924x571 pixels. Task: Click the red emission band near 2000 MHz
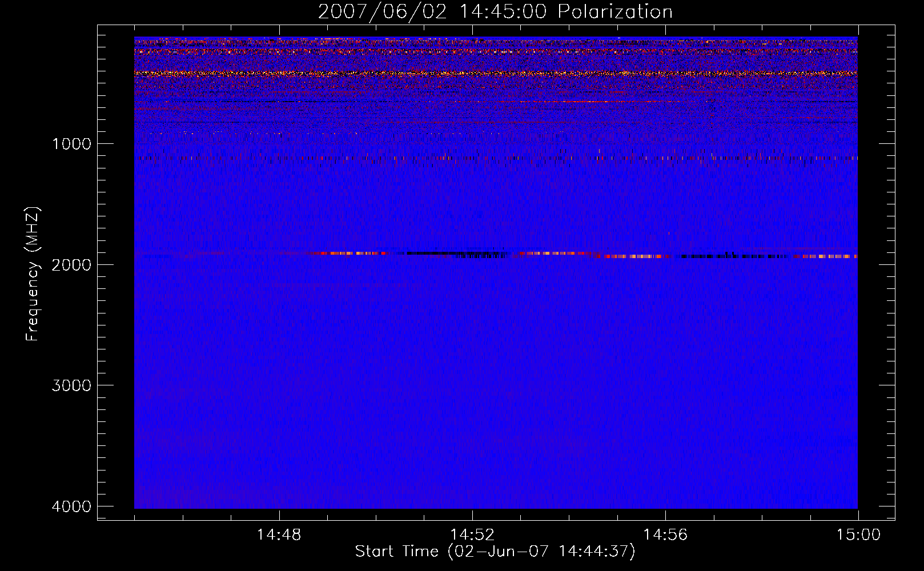point(585,255)
